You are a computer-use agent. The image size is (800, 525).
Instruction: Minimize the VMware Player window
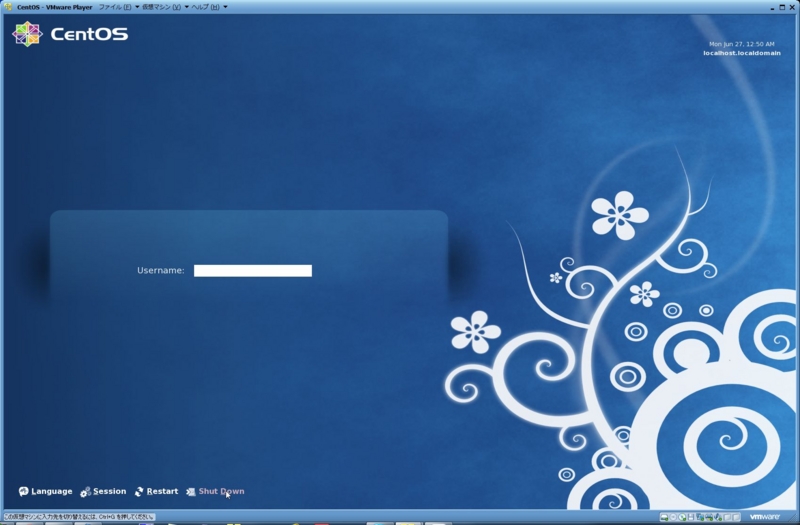click(772, 8)
